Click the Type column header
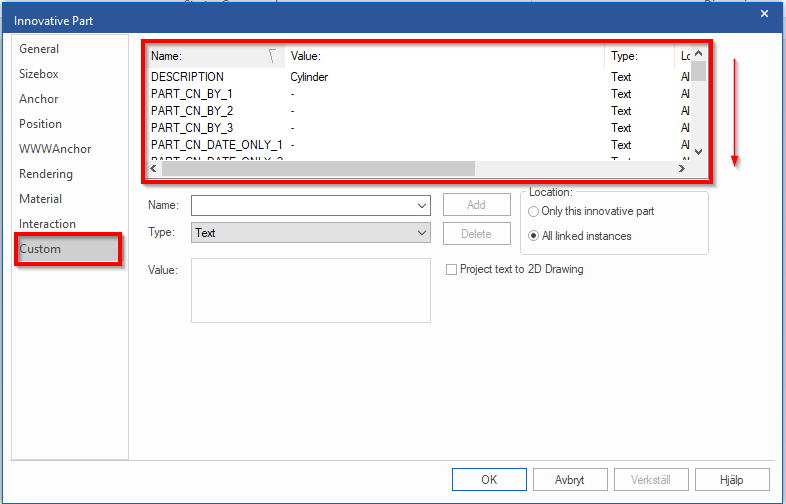 click(640, 56)
